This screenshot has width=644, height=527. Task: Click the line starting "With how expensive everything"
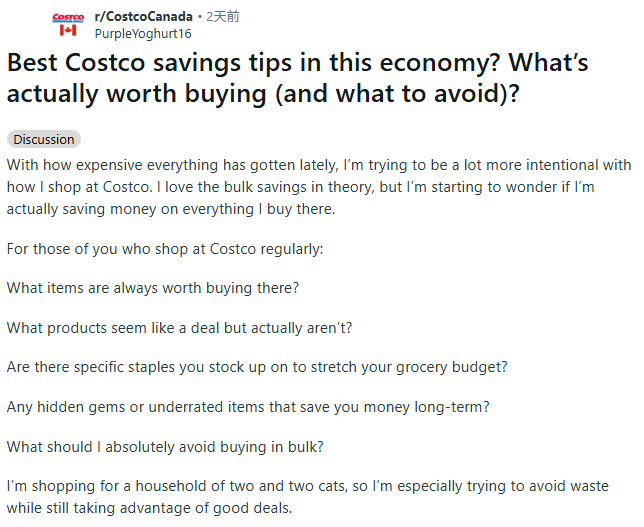coord(318,165)
